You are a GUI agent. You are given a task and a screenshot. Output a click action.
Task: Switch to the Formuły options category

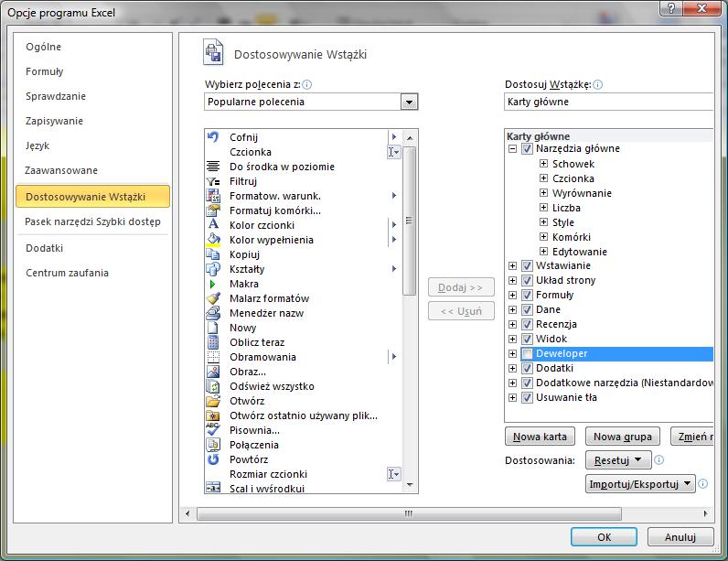[44, 71]
